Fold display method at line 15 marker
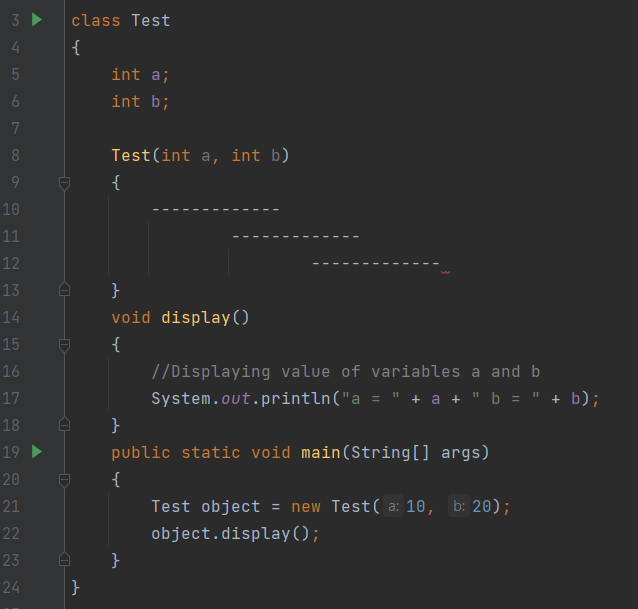 (64, 345)
